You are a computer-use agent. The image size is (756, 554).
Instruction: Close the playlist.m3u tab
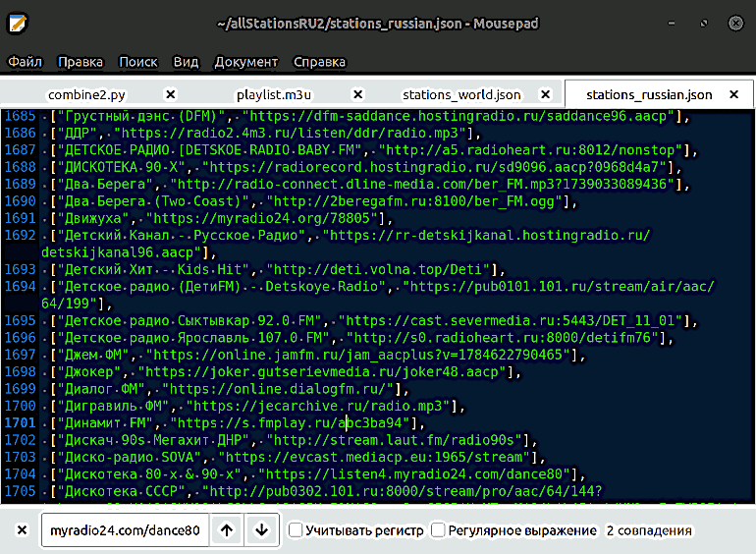(x=358, y=94)
